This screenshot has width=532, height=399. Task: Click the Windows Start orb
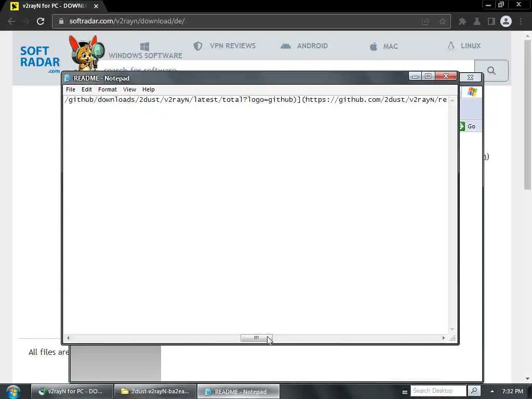pos(13,392)
